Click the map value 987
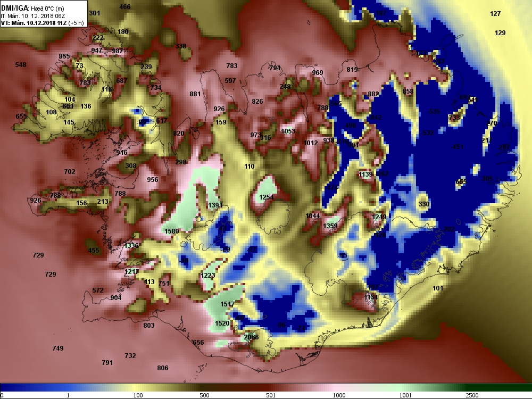Image resolution: width=532 pixels, height=399 pixels. click(118, 51)
